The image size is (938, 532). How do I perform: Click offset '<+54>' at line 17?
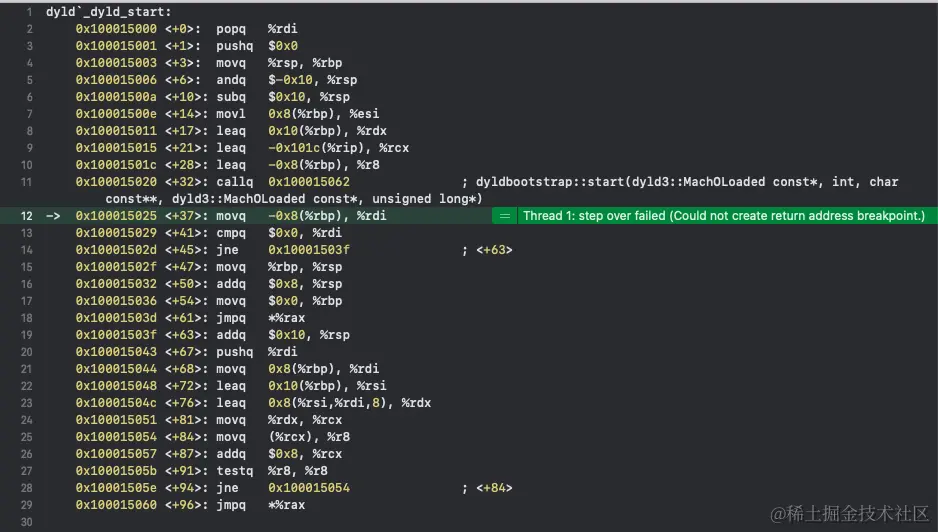point(182,301)
